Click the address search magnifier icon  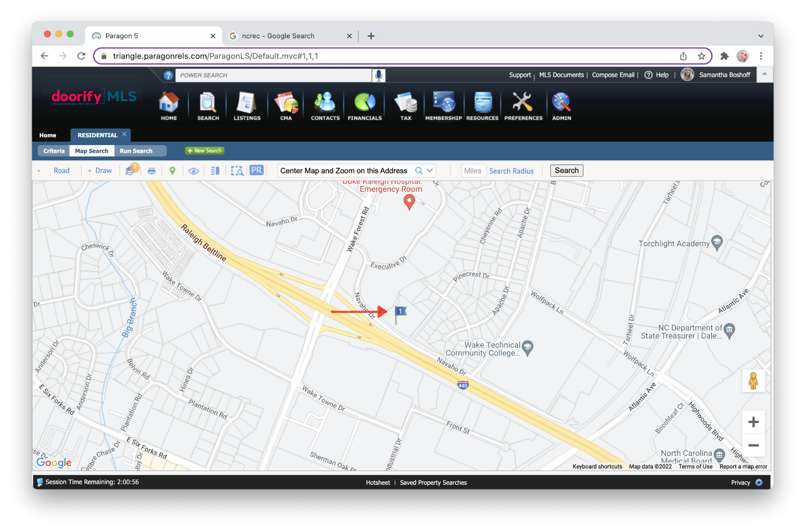[x=419, y=171]
